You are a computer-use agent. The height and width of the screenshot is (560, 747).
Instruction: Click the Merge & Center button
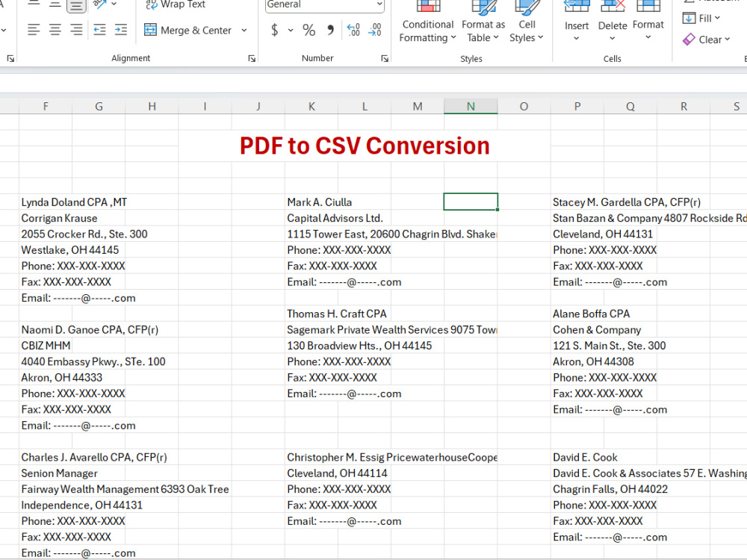187,31
